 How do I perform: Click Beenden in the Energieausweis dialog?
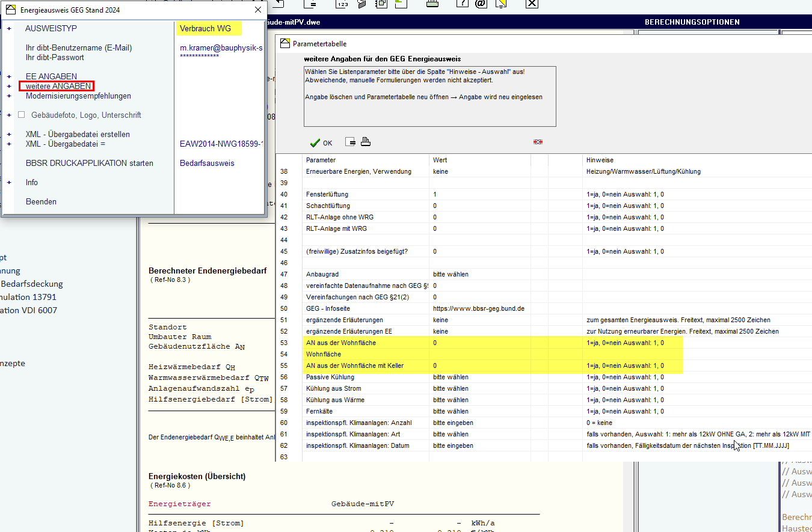point(41,201)
